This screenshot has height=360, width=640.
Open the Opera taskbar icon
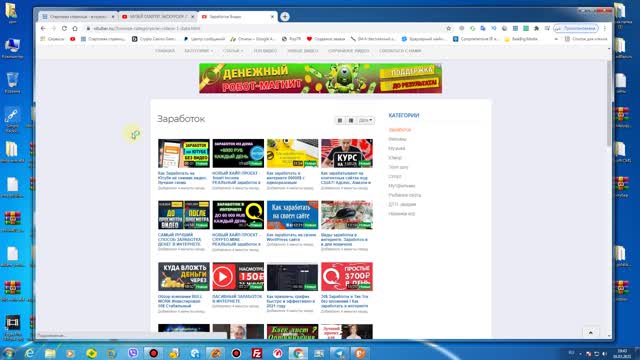(x=278, y=353)
